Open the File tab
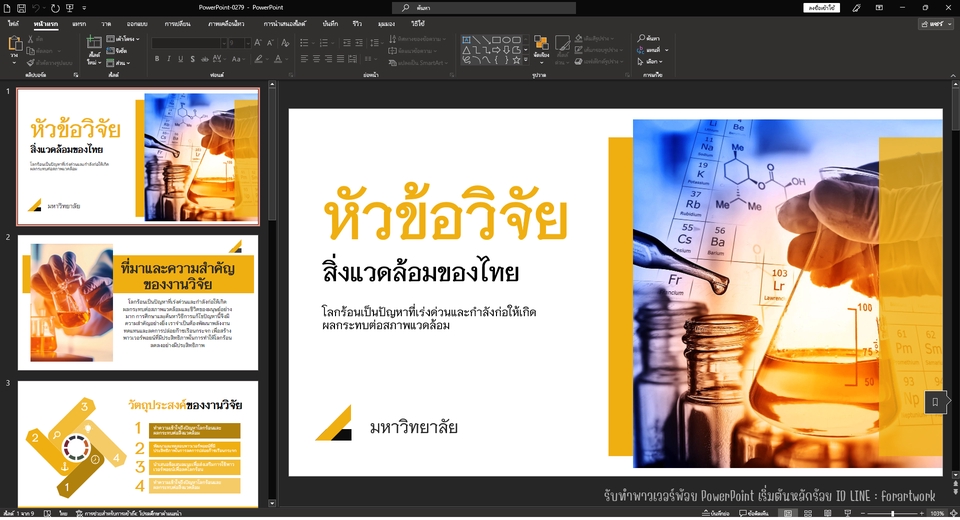Screen dimensions: 960x520 click(13, 24)
